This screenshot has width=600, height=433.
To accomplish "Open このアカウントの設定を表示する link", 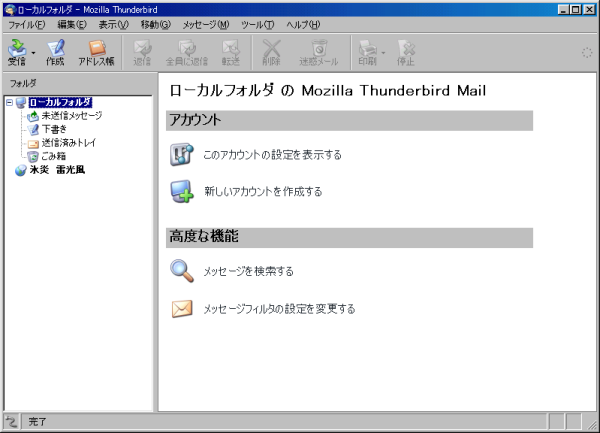I will tap(272, 155).
